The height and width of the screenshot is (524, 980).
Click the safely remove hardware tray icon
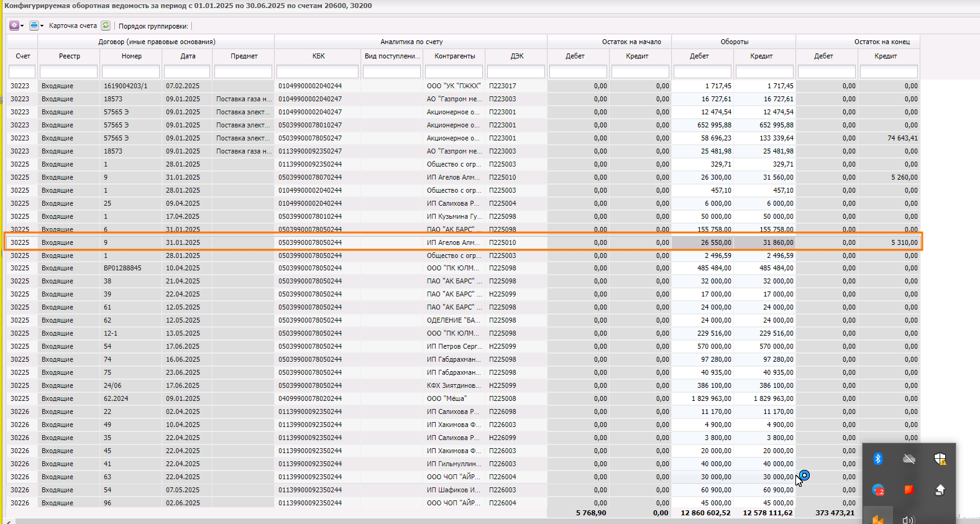coord(940,490)
